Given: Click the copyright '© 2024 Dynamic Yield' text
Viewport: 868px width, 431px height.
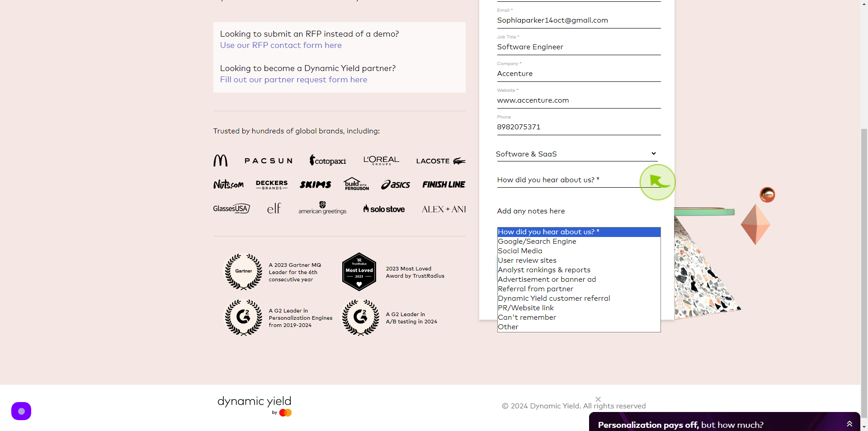Looking at the screenshot, I should 574,406.
